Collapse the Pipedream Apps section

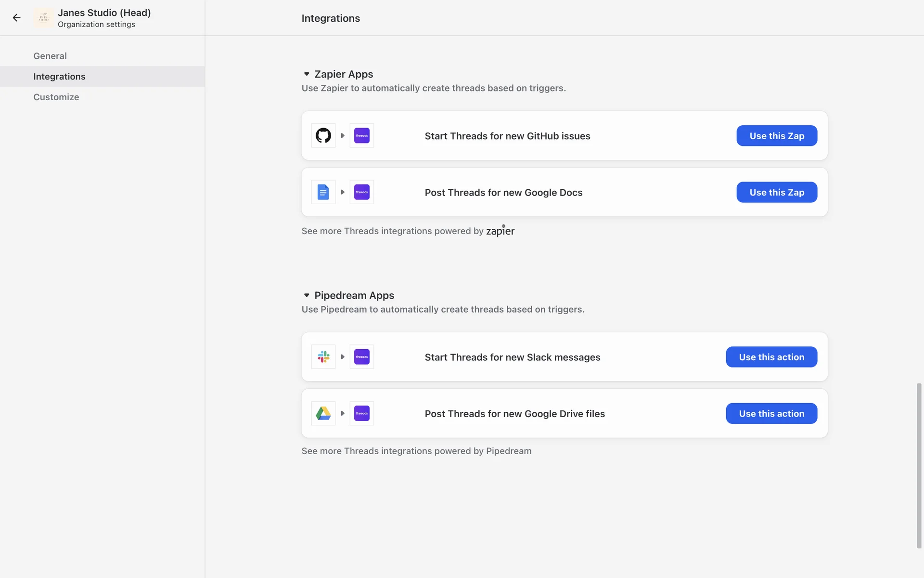coord(307,295)
